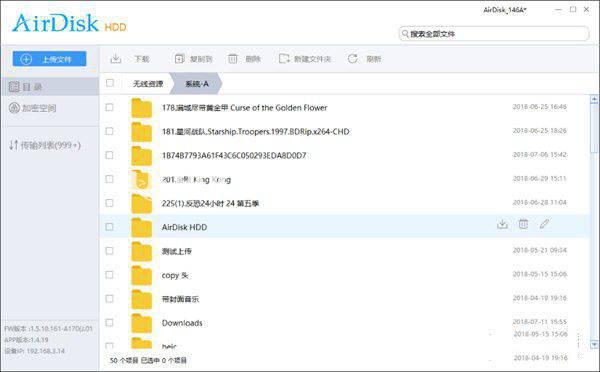The width and height of the screenshot is (600, 372).
Task: Click the AirDisk HDD folder icon
Action: tap(142, 227)
